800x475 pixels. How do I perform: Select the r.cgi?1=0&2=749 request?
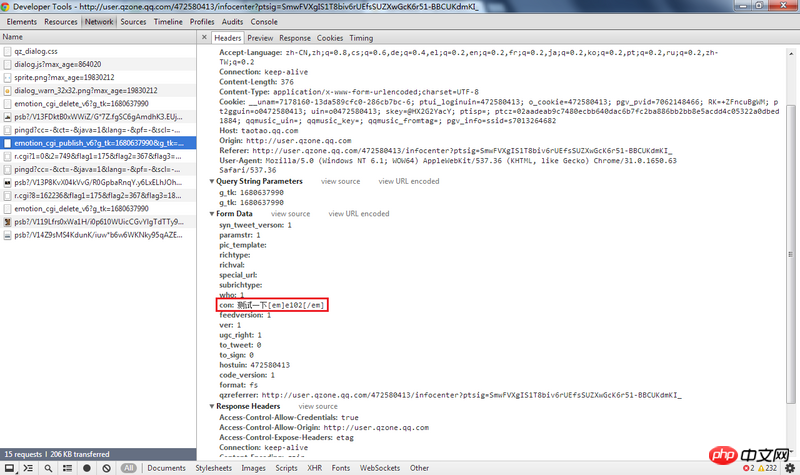tap(98, 156)
